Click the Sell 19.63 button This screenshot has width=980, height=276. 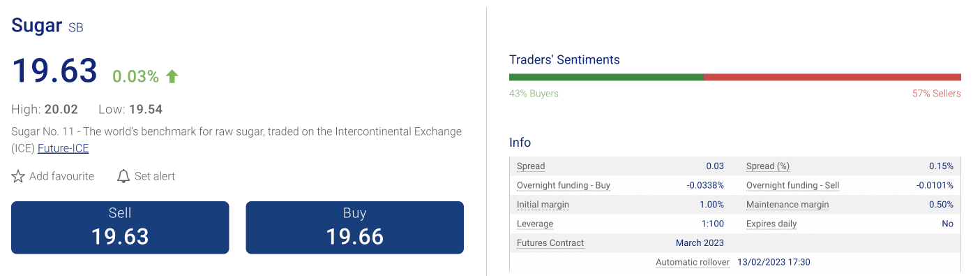[x=120, y=227]
